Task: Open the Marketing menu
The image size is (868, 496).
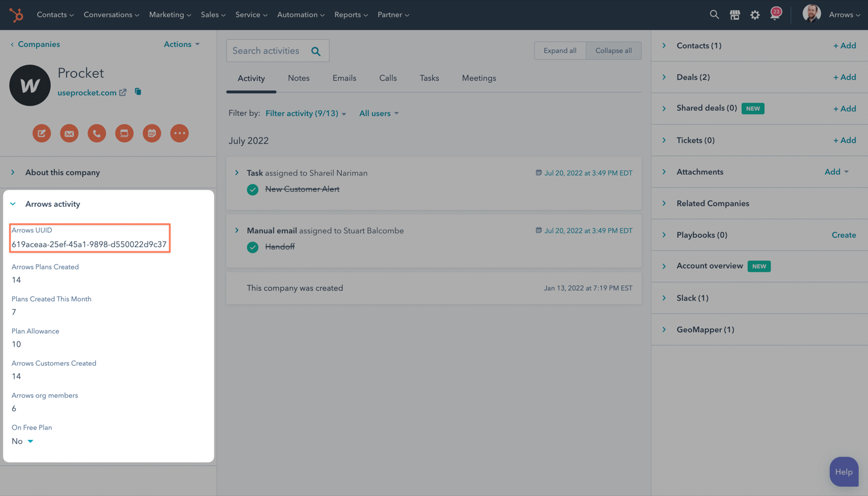Action: [x=170, y=14]
